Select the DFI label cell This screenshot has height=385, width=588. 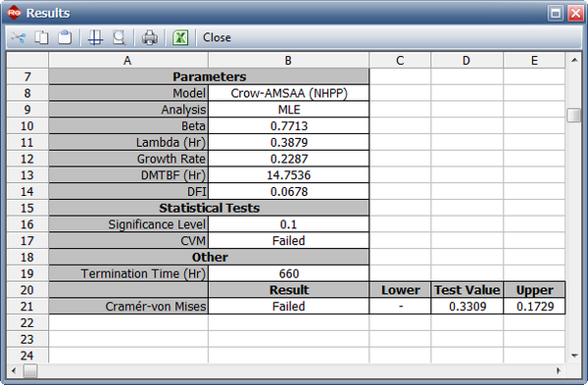pyautogui.click(x=128, y=192)
